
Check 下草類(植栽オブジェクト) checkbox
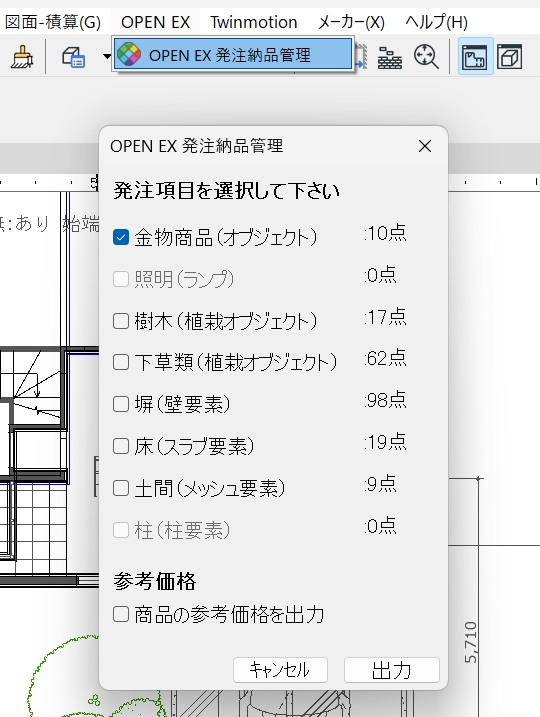point(121,362)
